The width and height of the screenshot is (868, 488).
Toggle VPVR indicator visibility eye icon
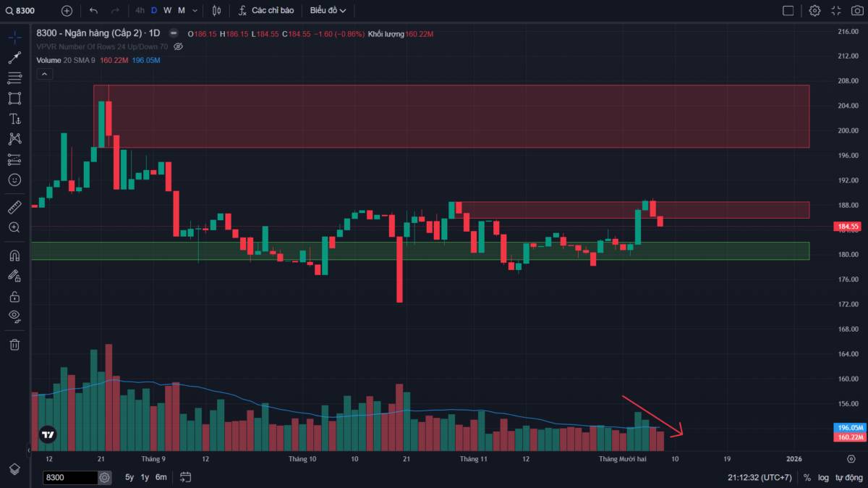179,46
